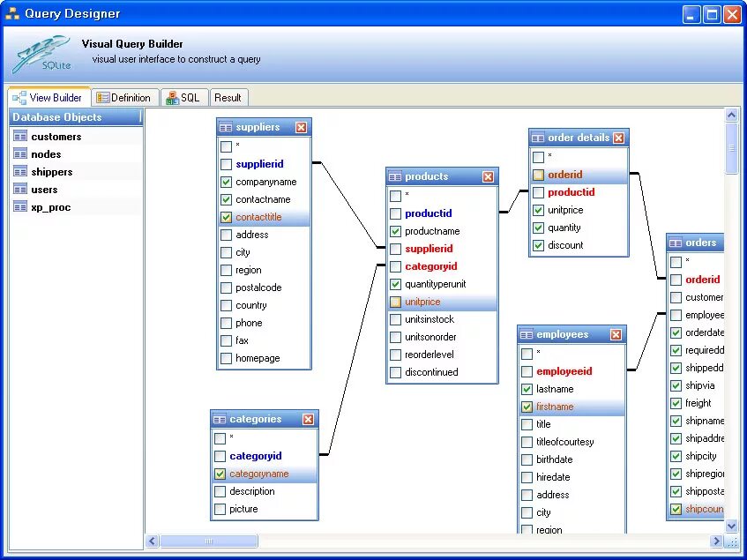Remove the categories table from diagram

coord(308,420)
